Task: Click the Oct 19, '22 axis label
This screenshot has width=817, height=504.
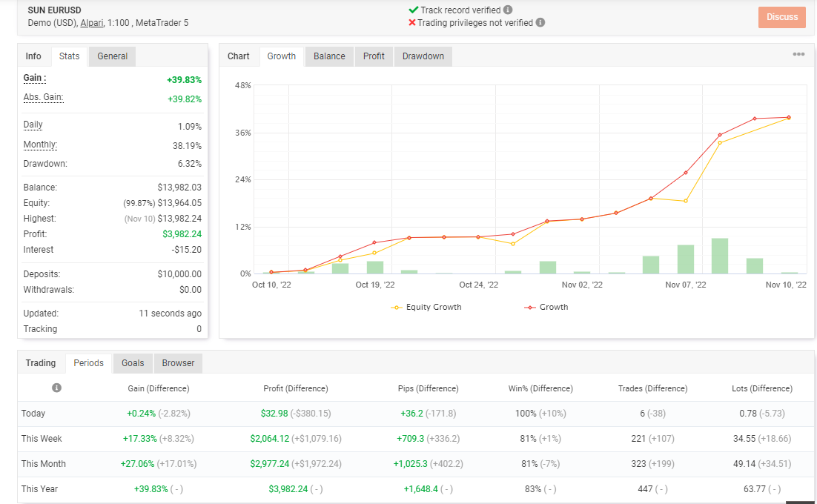Action: pyautogui.click(x=375, y=285)
